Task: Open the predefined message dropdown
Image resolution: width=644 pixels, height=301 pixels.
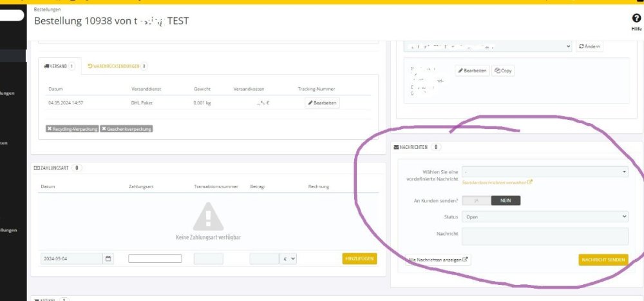Action: pos(545,172)
